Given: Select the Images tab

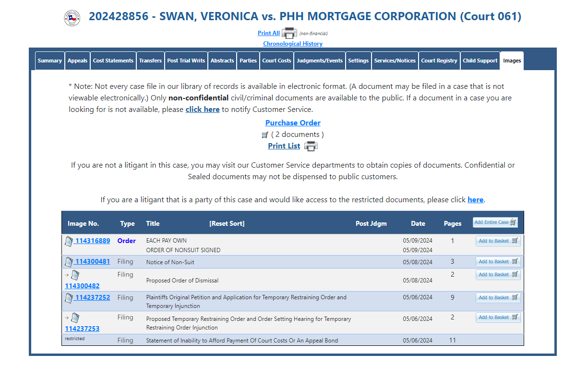Looking at the screenshot, I should click(x=512, y=61).
